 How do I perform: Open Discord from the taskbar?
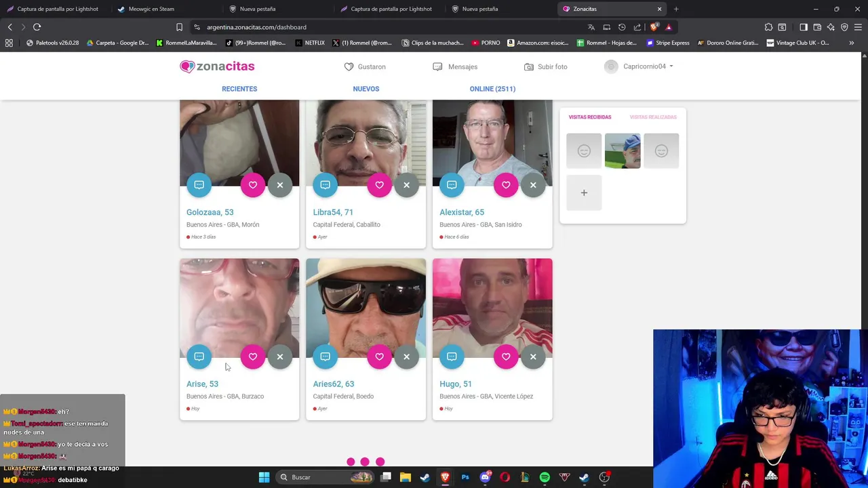[x=485, y=477]
